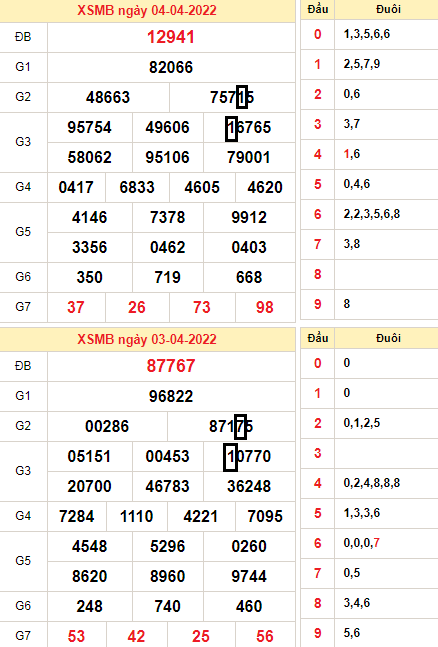Screen dimensions: 438x647
Task: Click G7 red number 53
Action: (76, 636)
